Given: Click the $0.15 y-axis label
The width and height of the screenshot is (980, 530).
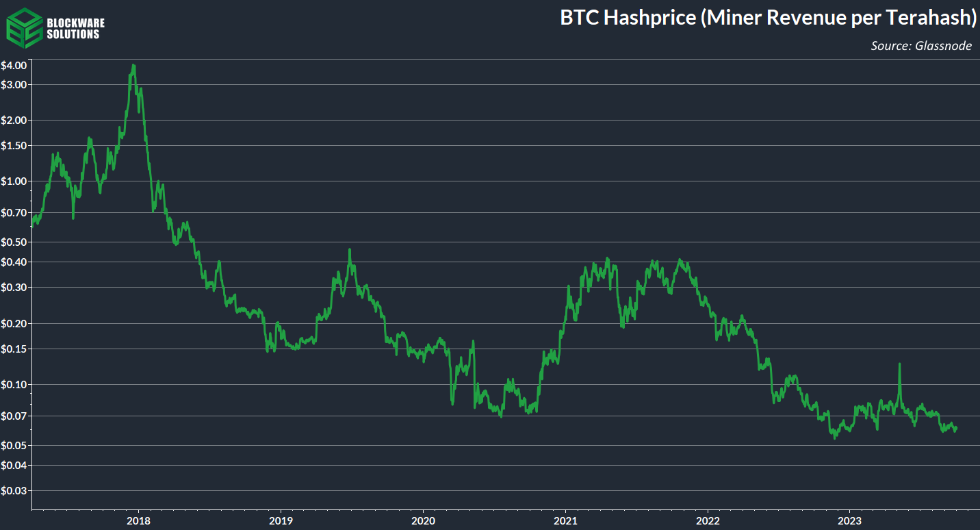Looking at the screenshot, I should click(x=14, y=349).
